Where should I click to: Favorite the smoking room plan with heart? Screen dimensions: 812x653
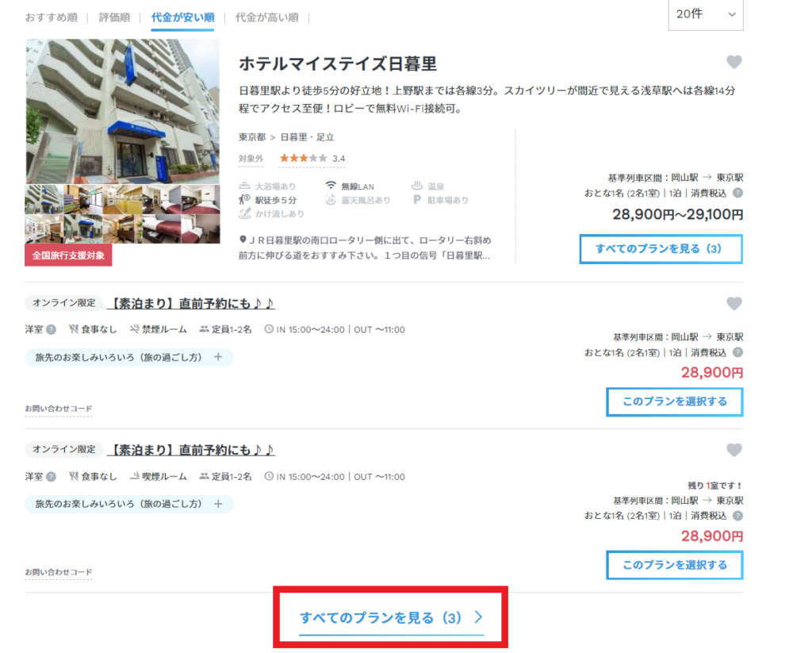[x=734, y=450]
